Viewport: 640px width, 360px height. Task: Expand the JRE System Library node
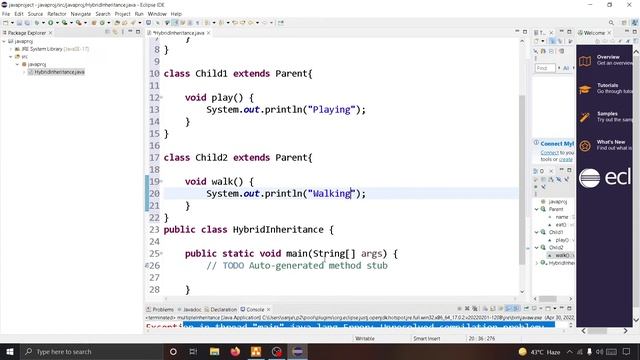[x=11, y=49]
